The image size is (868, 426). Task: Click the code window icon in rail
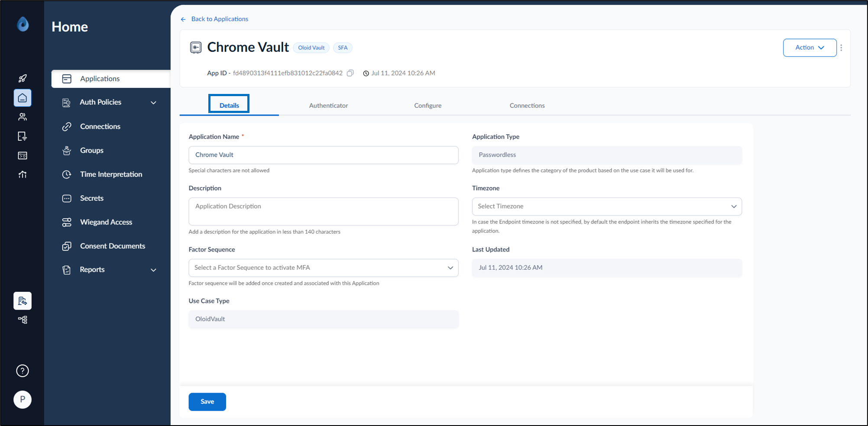(23, 155)
